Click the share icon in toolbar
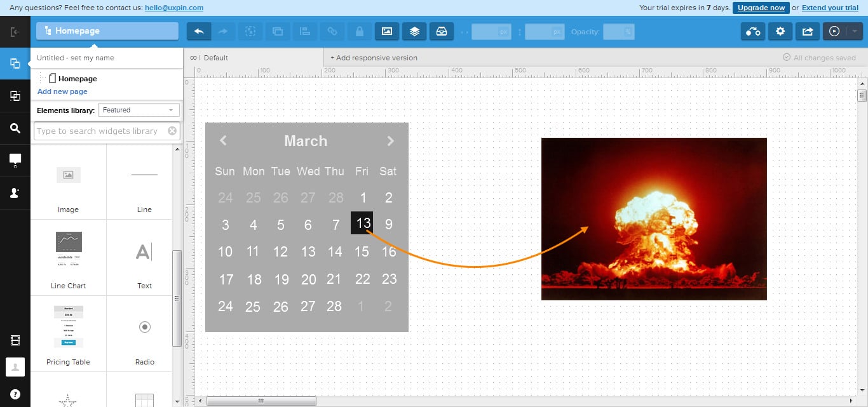 tap(808, 31)
